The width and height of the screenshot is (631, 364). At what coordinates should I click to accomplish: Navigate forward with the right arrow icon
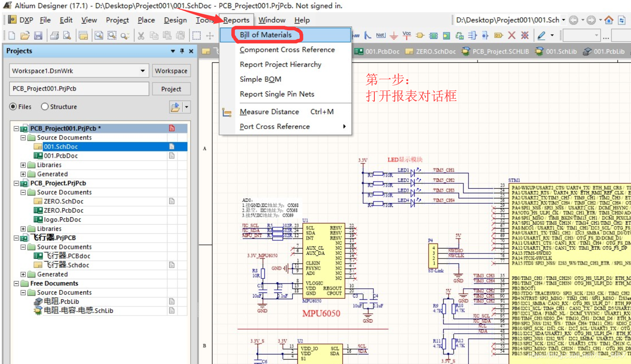coord(591,20)
